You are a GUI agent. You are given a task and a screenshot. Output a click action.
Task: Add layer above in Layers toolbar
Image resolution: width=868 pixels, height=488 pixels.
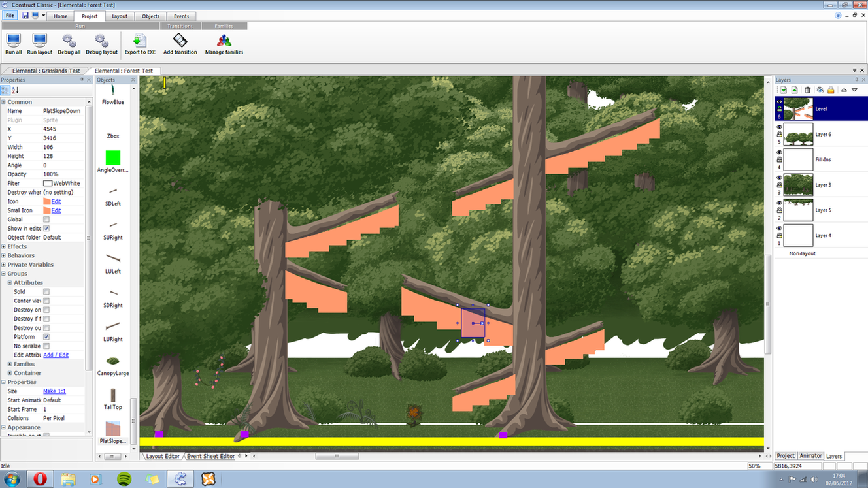tap(794, 90)
